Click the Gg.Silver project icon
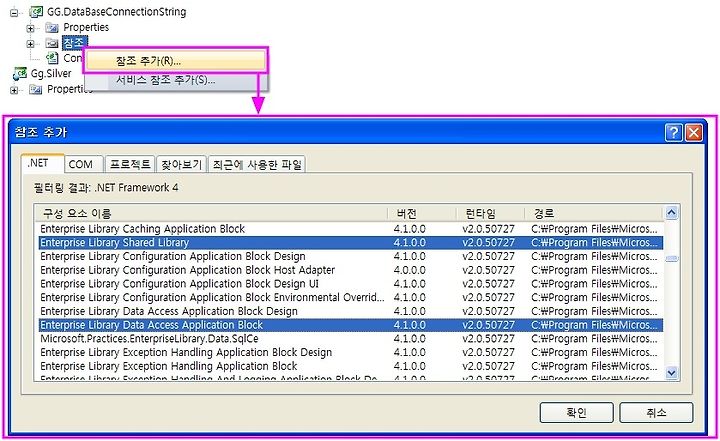720x441 pixels. (x=20, y=74)
